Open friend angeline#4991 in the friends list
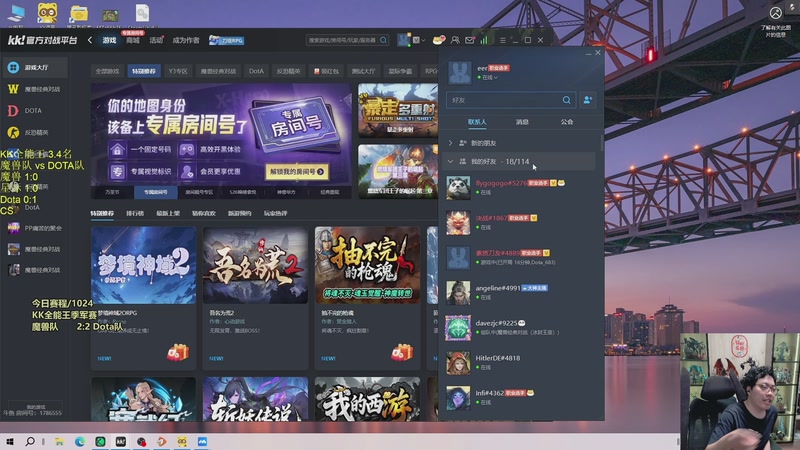 (518, 292)
